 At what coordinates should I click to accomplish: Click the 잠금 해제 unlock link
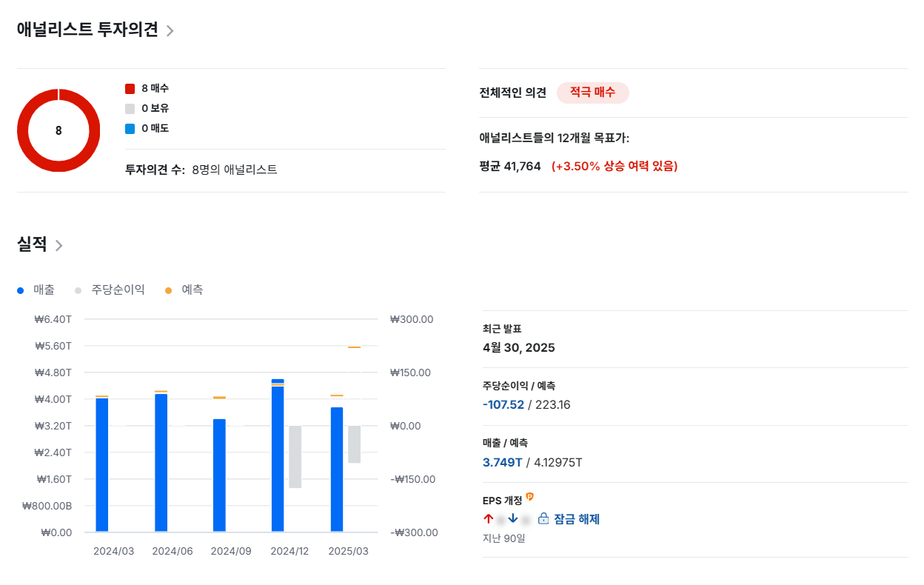click(x=577, y=518)
